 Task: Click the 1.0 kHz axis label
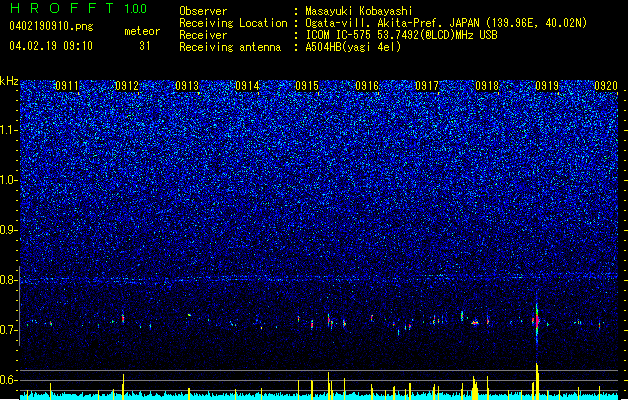tap(9, 180)
